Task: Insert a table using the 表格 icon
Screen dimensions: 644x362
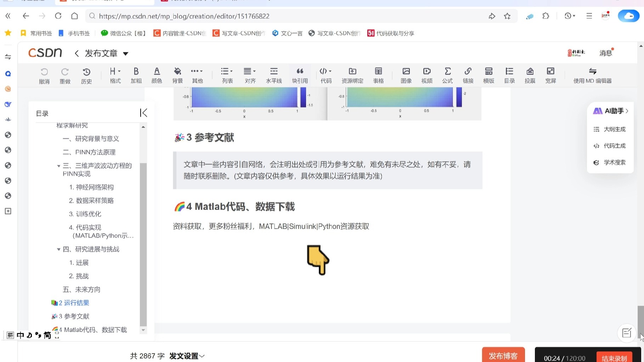Action: coord(378,75)
